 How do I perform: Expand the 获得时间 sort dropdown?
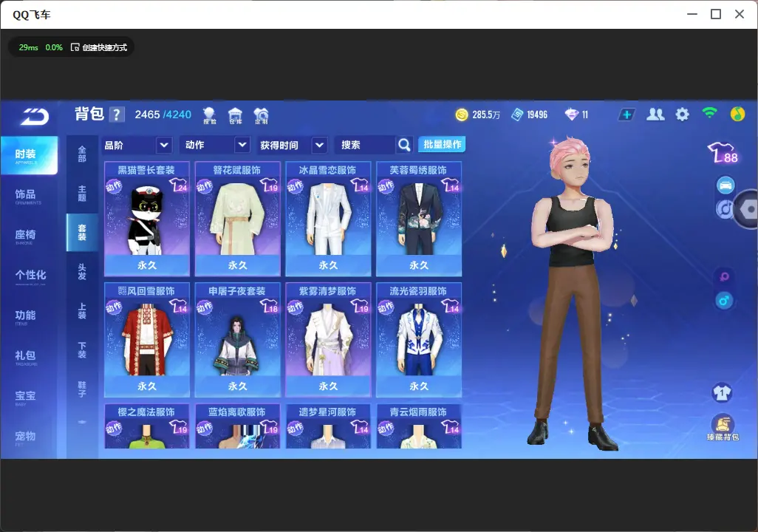point(319,145)
